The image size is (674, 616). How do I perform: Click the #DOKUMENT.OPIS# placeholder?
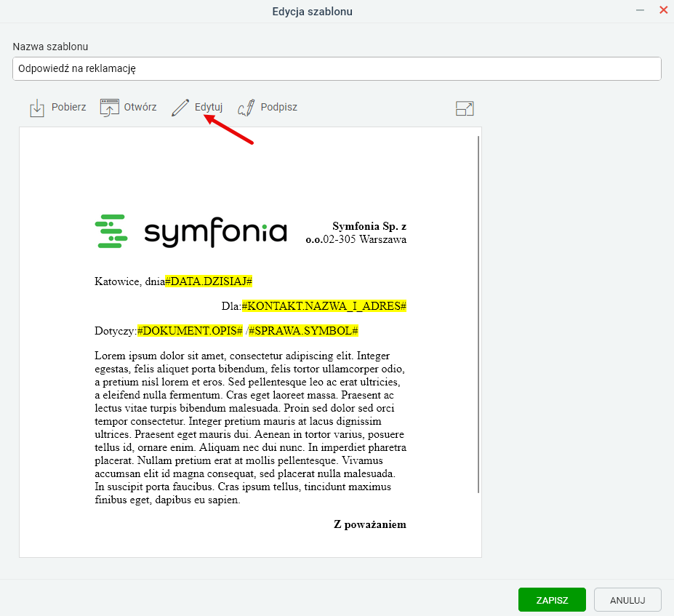click(190, 331)
